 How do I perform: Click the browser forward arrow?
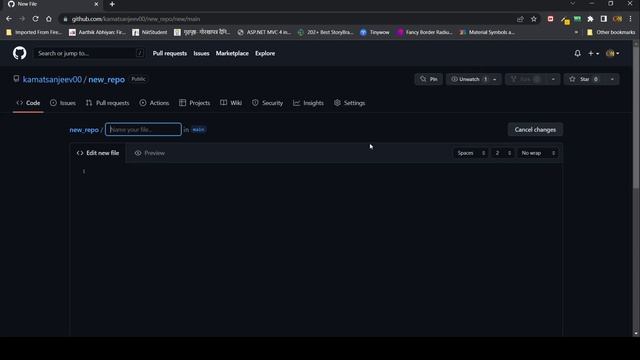point(22,19)
